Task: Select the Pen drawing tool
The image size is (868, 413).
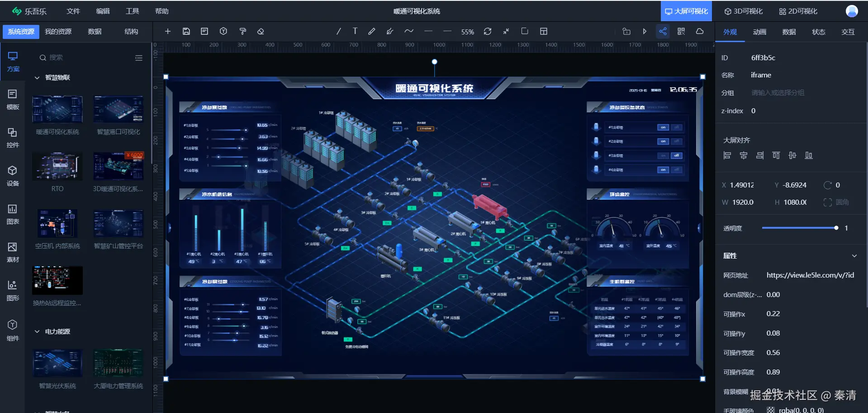Action: [372, 31]
